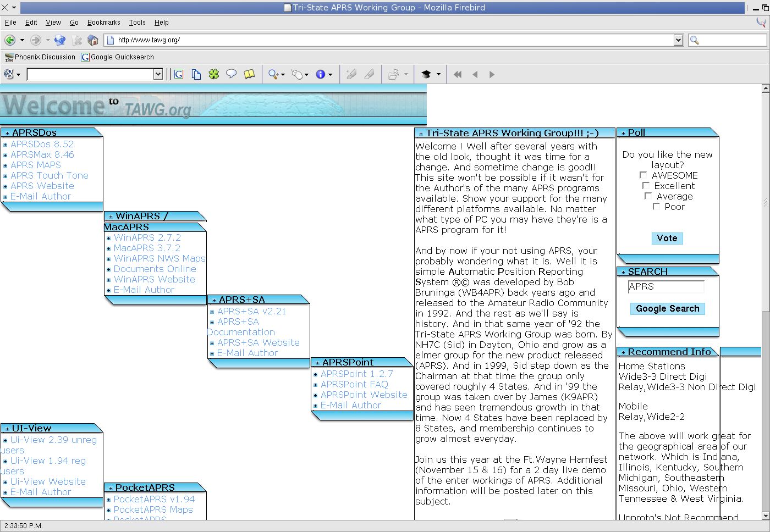Screen dimensions: 770x532
Task: Open the Help menu
Action: (x=161, y=23)
